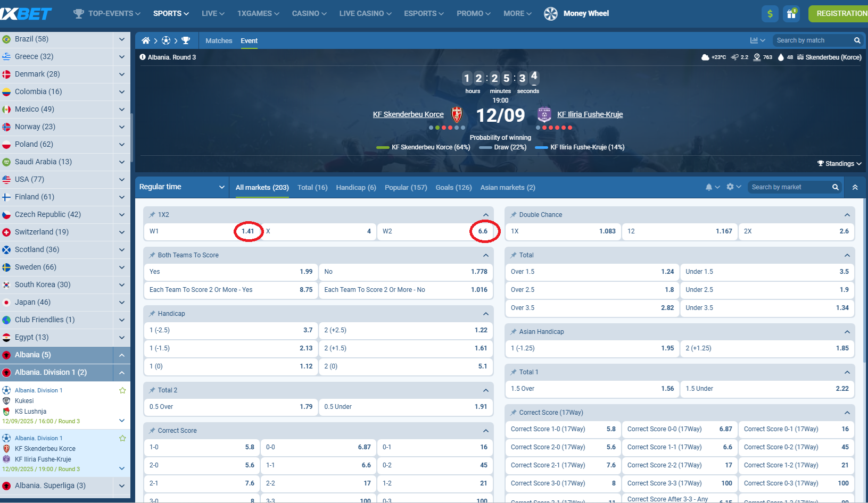This screenshot has width=868, height=503.
Task: Pick handicap 1 (-1.5) at 2.13
Action: point(231,348)
